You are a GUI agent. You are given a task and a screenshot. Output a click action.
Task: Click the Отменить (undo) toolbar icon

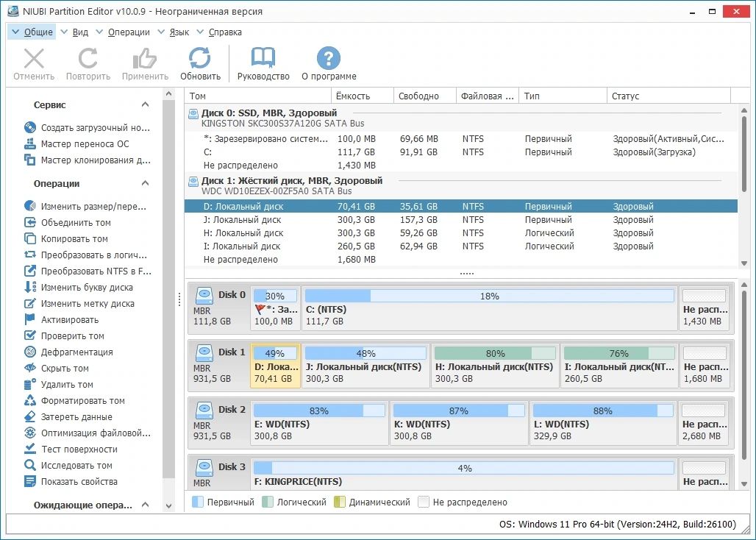(x=34, y=59)
